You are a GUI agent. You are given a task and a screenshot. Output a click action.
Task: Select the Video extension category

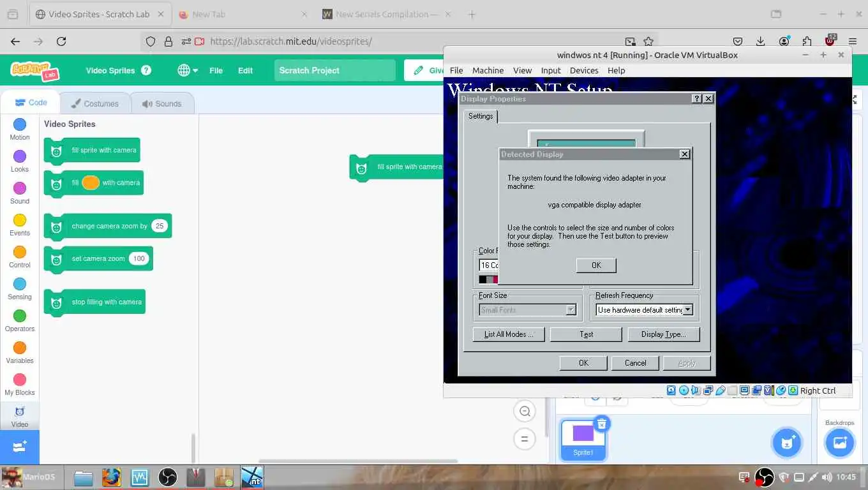point(20,417)
